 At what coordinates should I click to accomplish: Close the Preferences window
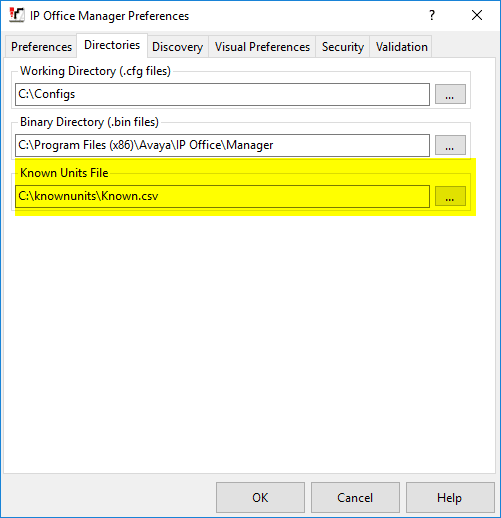click(x=477, y=15)
